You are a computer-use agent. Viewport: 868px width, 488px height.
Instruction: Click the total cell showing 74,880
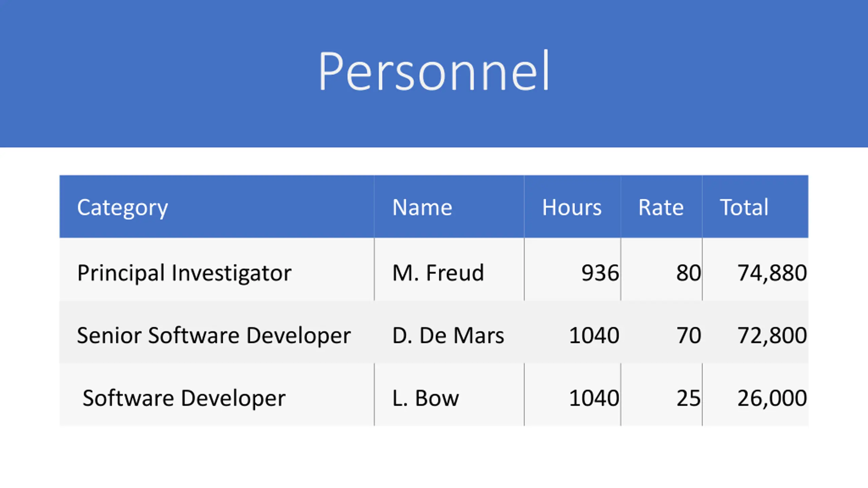[x=755, y=269]
